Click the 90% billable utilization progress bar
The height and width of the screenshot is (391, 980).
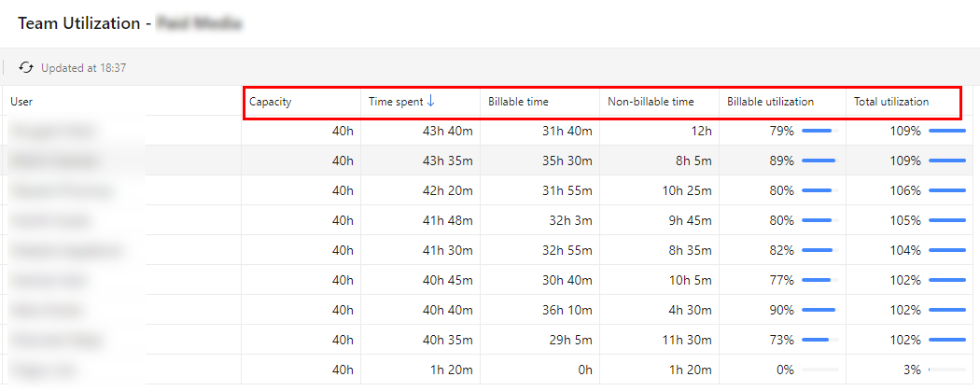[x=820, y=310]
